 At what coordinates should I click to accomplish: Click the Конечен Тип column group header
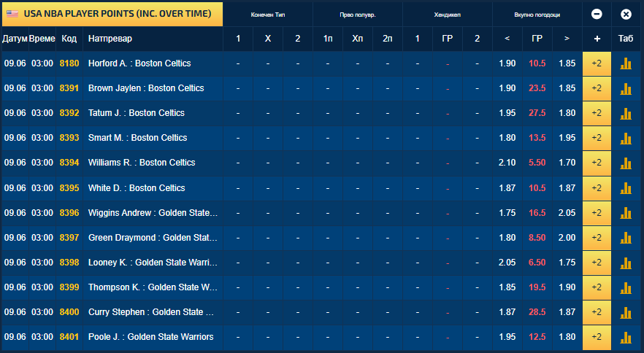pyautogui.click(x=268, y=15)
